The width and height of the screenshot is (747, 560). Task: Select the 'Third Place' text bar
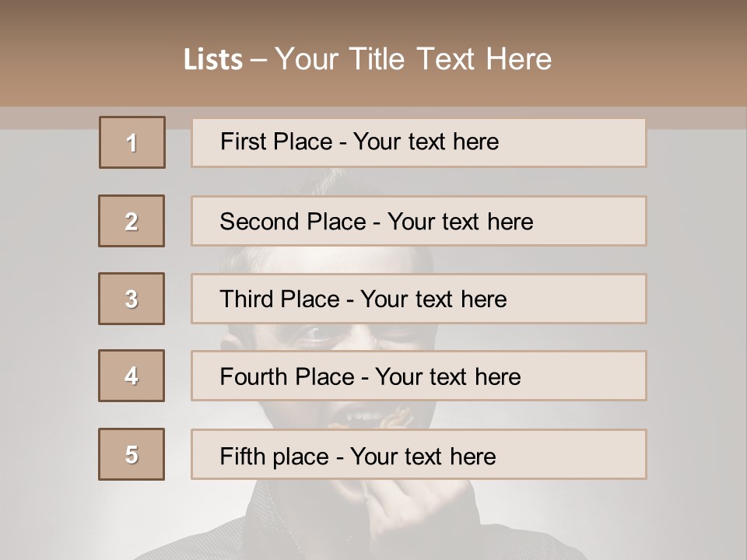[x=419, y=299]
